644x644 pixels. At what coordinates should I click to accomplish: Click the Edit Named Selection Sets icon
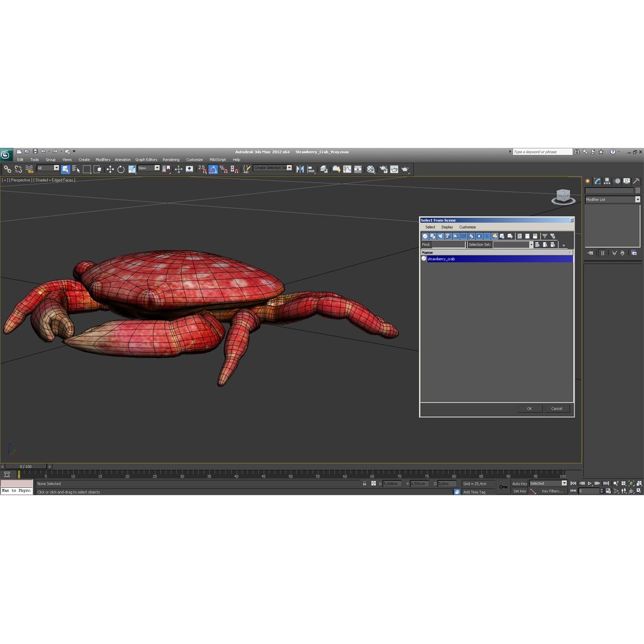click(x=246, y=169)
